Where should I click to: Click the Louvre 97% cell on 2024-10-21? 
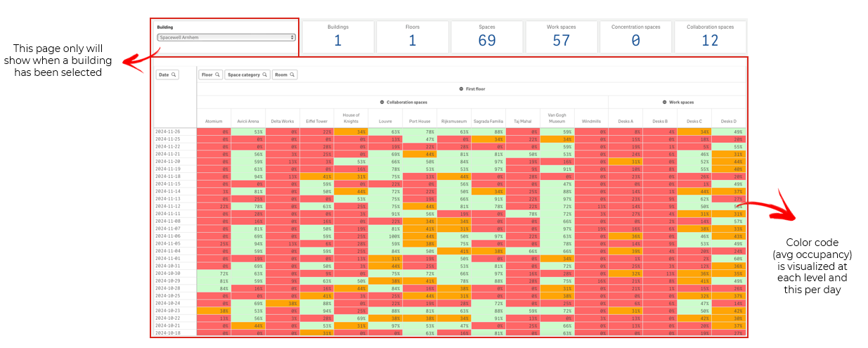[x=385, y=326]
